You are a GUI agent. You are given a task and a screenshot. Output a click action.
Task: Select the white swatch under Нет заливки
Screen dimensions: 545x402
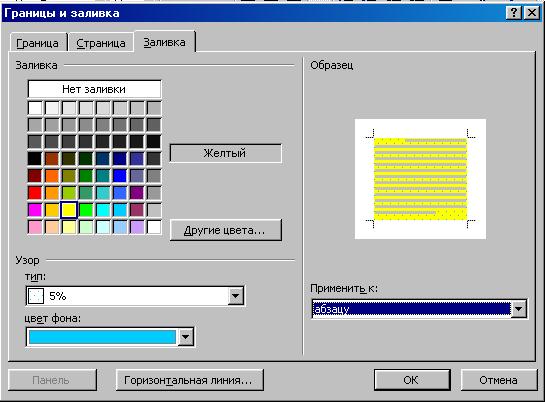pos(35,108)
